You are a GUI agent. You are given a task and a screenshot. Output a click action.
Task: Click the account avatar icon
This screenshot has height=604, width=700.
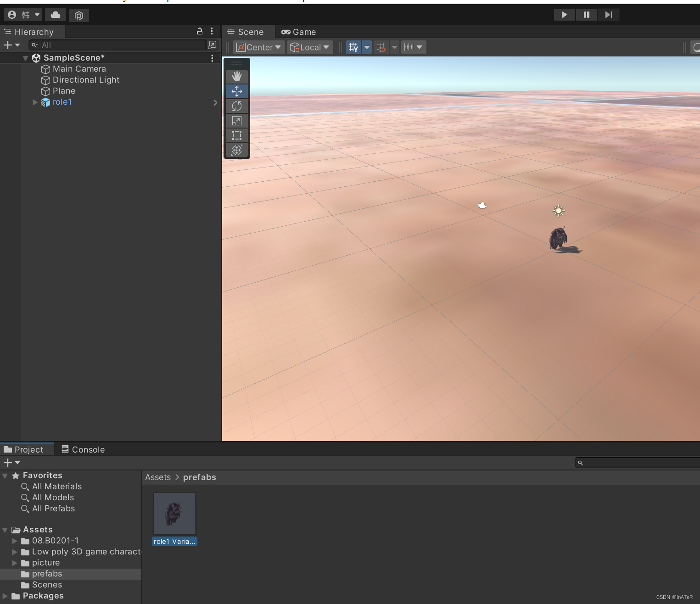pyautogui.click(x=11, y=15)
